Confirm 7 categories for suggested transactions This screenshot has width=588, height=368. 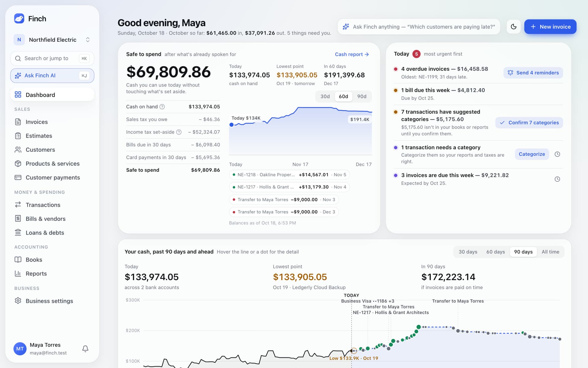tap(529, 123)
